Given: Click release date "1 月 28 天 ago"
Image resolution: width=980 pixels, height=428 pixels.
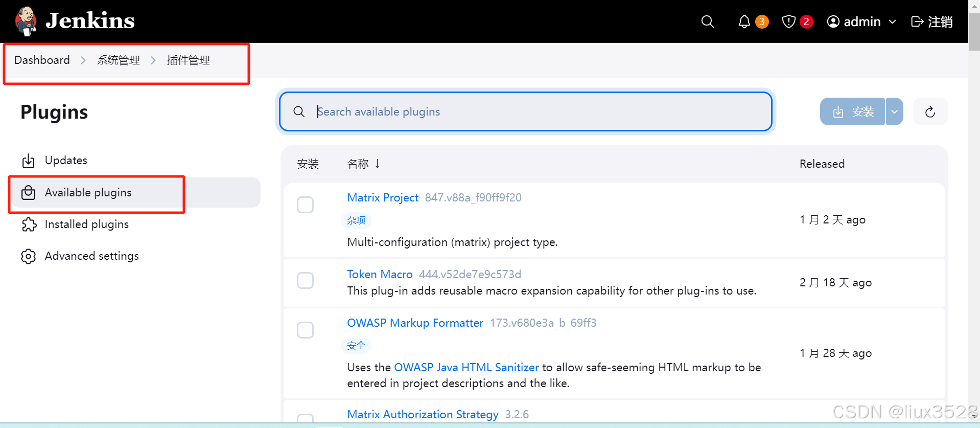Looking at the screenshot, I should (835, 353).
